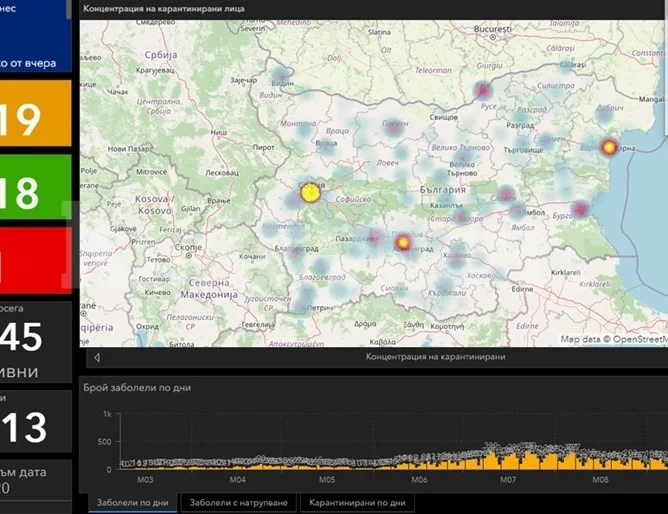Screen dimensions: 668x514
Task: Click the yellow Sofia hotspot on the map
Action: pyautogui.click(x=310, y=193)
